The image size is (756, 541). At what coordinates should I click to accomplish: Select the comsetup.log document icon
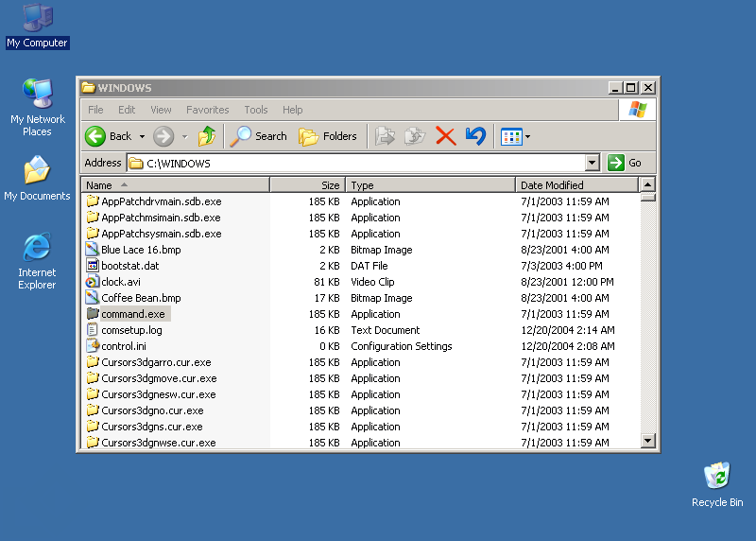tap(92, 330)
